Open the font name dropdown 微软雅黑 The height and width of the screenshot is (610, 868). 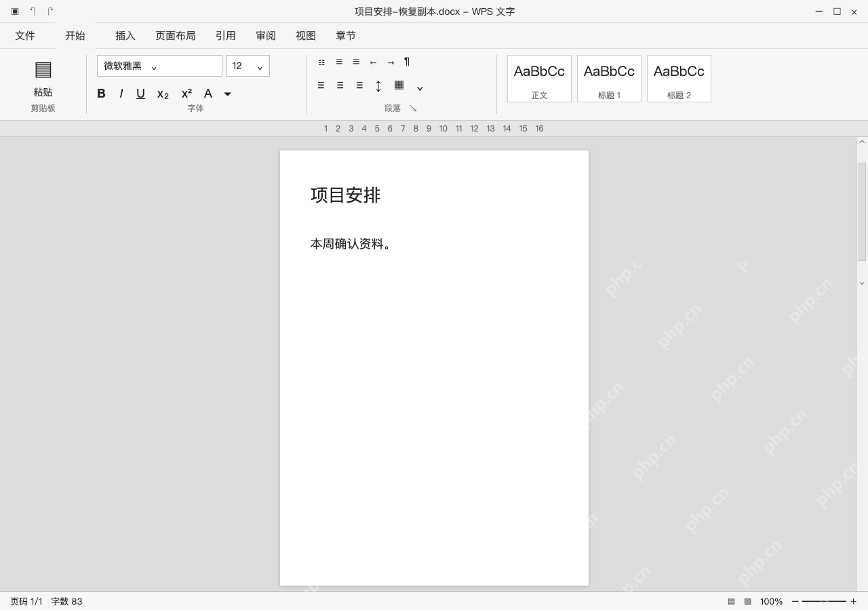click(159, 66)
